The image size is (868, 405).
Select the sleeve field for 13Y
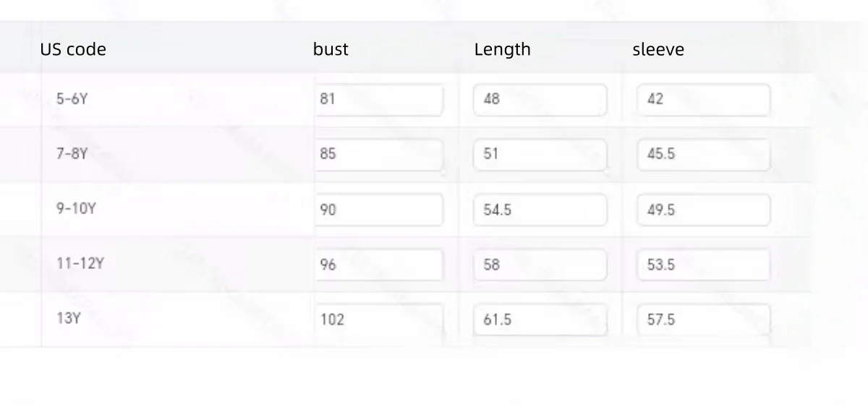703,320
